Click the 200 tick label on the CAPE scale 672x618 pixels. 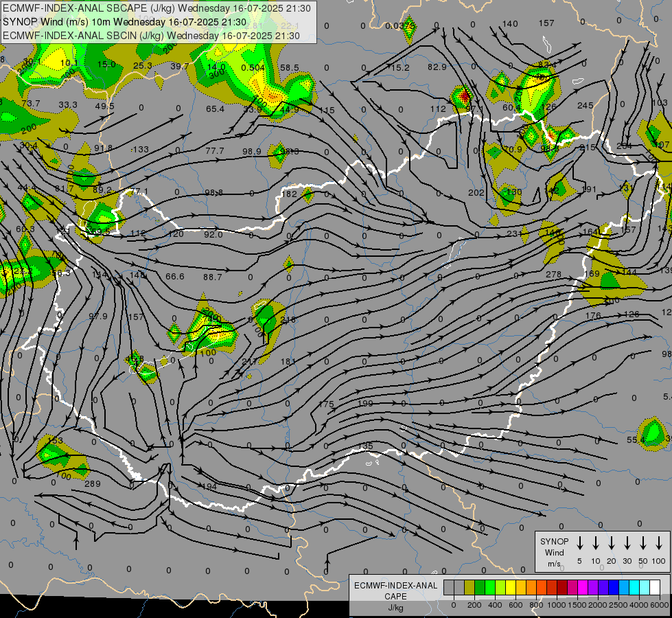click(x=474, y=605)
